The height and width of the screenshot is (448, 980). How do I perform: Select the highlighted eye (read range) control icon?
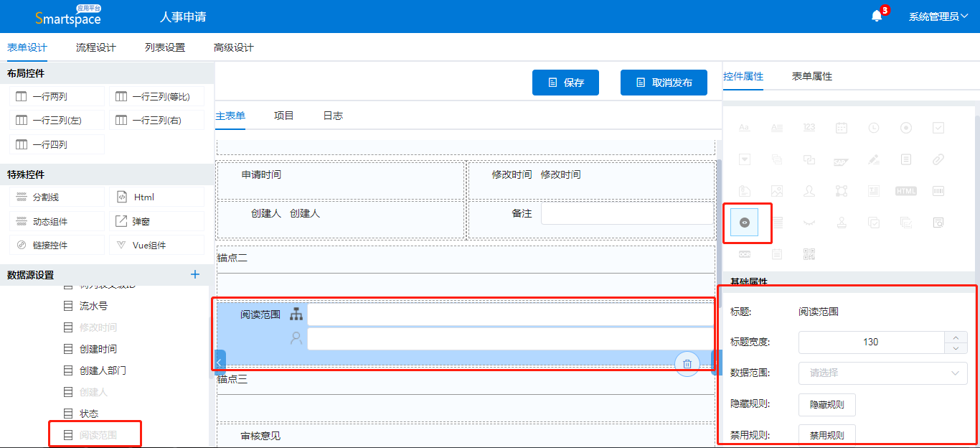coord(744,223)
